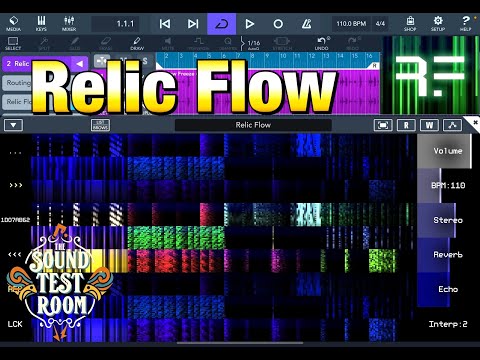Open the plugin panel dropdown arrow
Image resolution: width=480 pixels, height=360 pixels.
[13, 125]
